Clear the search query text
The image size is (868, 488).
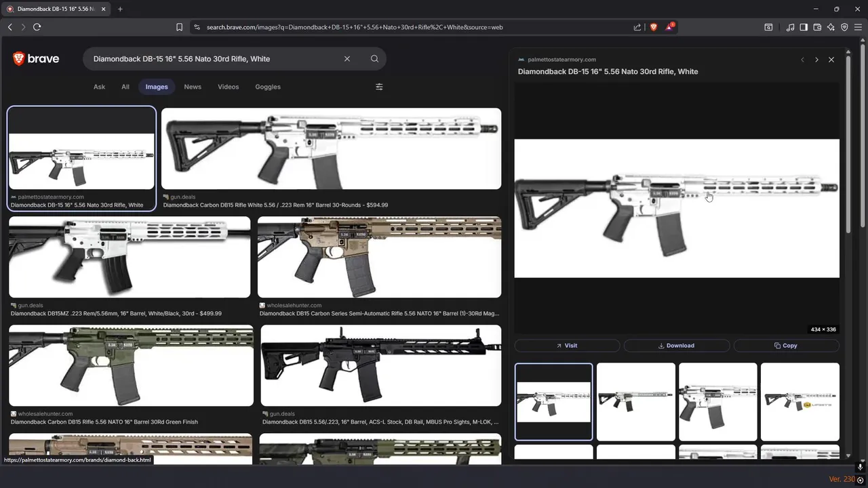click(x=347, y=59)
